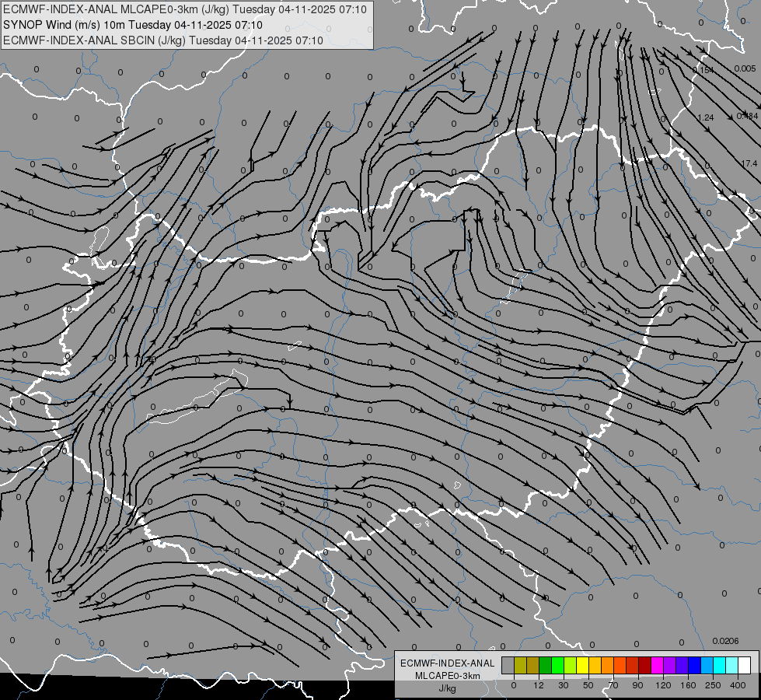Viewport: 761px width, 700px height.
Task: Click the violet swatch right of magenta
Action: 670,665
